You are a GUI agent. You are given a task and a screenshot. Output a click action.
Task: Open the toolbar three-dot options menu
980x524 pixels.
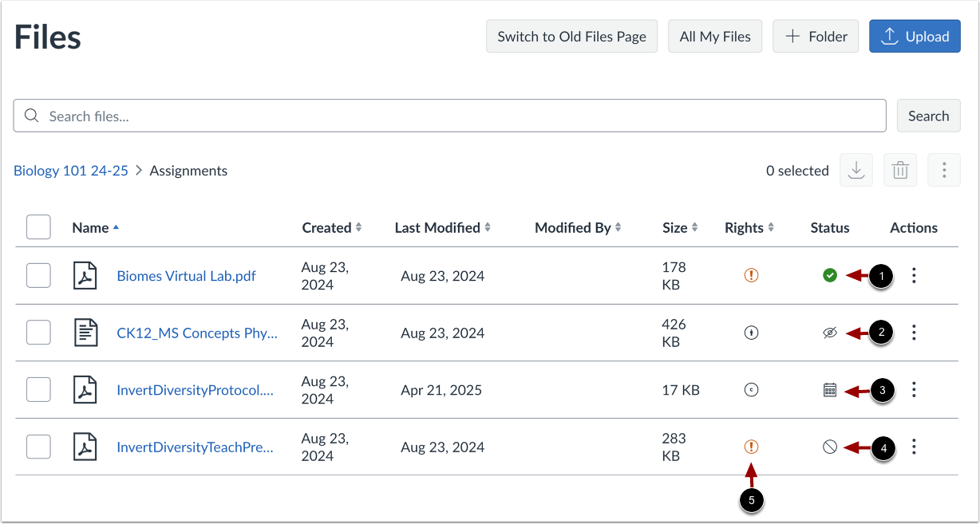coord(944,170)
